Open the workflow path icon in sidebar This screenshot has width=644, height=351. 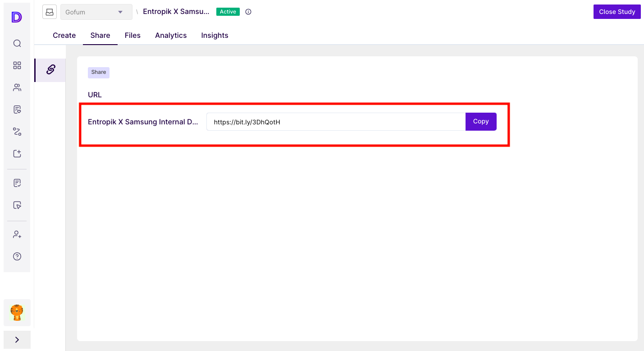pyautogui.click(x=17, y=132)
